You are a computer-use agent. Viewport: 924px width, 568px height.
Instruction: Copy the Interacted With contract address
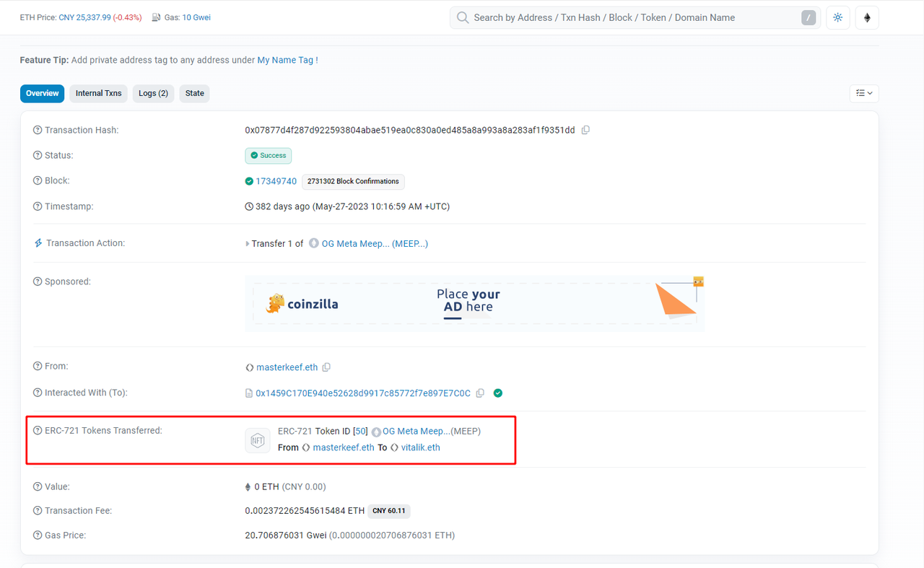click(480, 393)
